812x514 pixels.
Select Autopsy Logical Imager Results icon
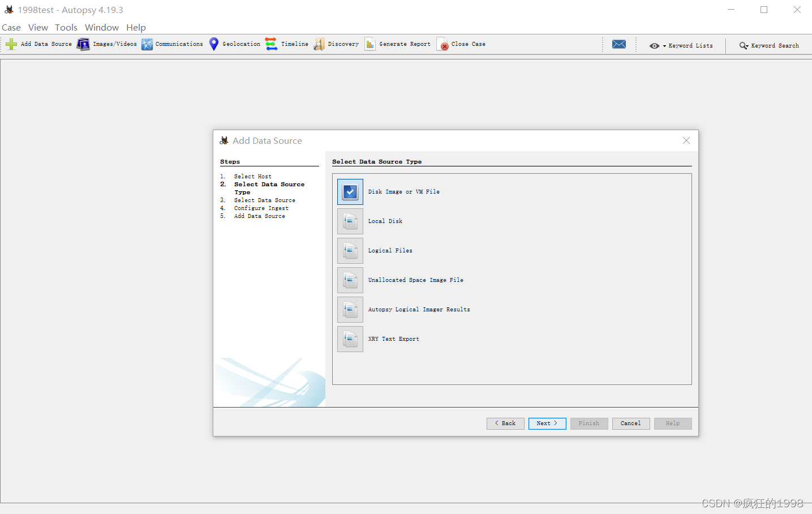[350, 310]
